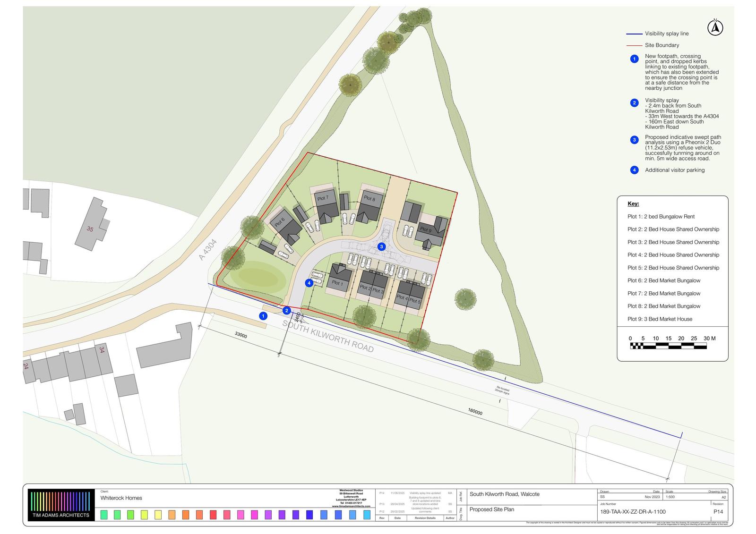
Task: Click the first green swatch in the title block
Action: click(104, 515)
